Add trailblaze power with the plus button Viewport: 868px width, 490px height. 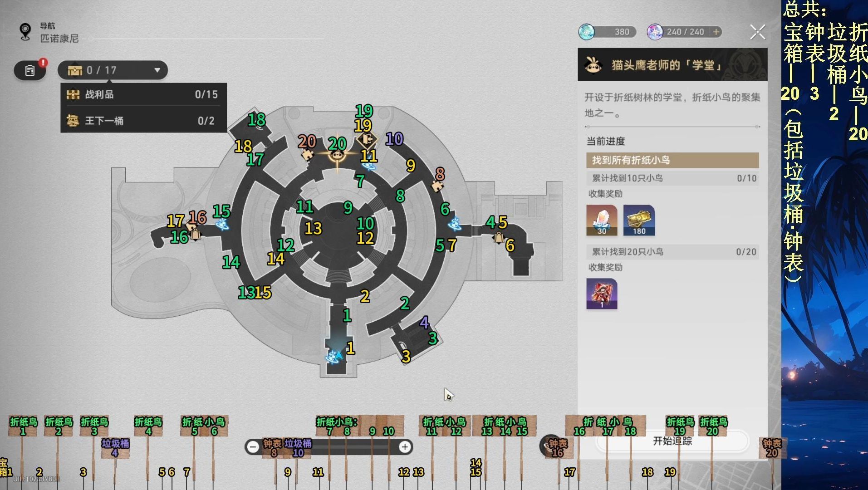(x=716, y=32)
